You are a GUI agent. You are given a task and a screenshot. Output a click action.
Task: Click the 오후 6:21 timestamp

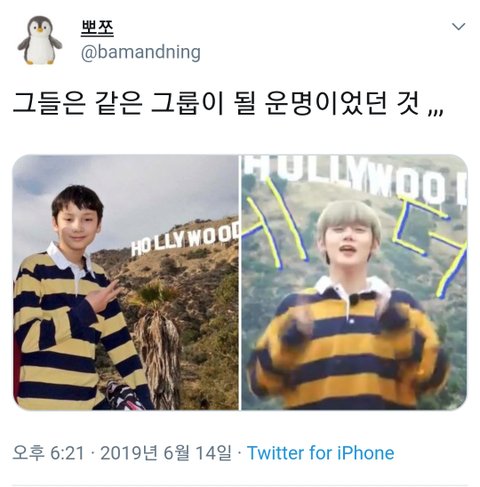click(x=48, y=453)
